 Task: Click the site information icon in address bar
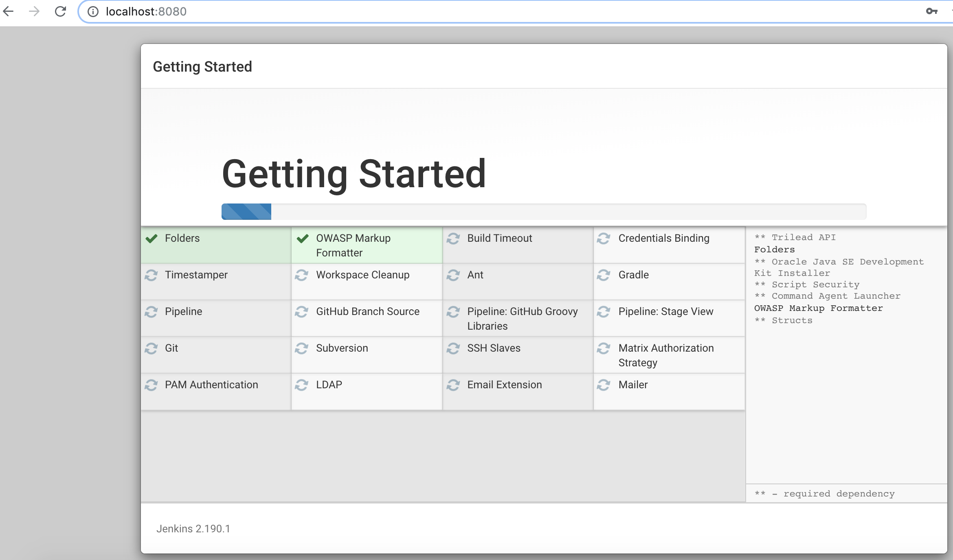(93, 11)
